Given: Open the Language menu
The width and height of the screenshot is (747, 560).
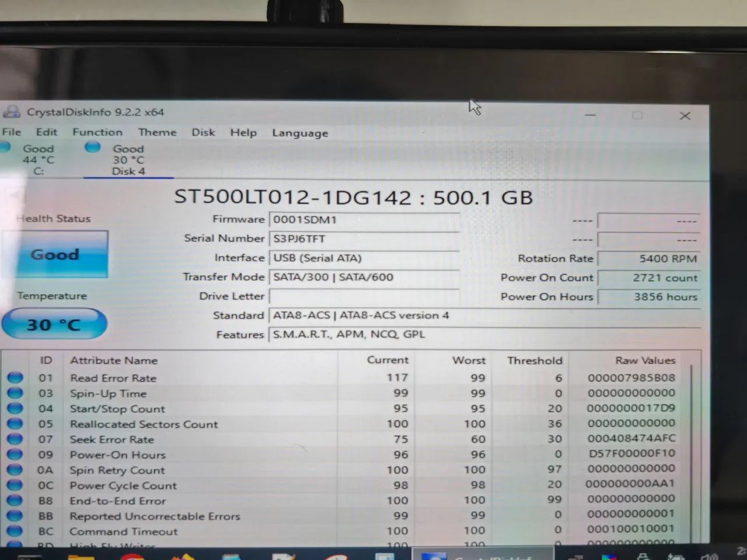Looking at the screenshot, I should tap(300, 133).
